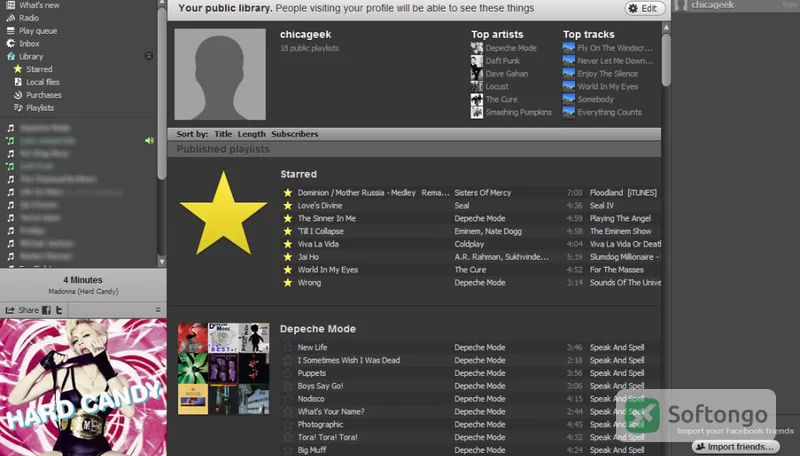Unstar Dominion / Mother Russia track
This screenshot has width=800, height=456.
(288, 192)
